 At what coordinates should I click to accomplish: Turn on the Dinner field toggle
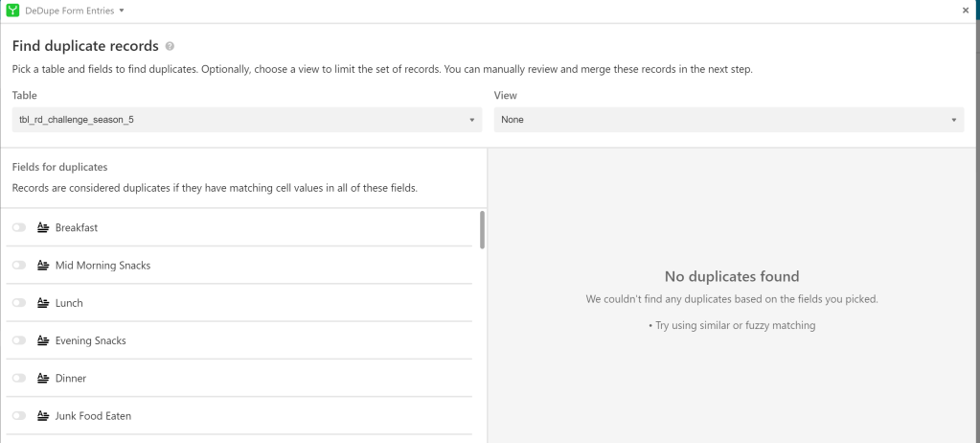[x=19, y=379]
